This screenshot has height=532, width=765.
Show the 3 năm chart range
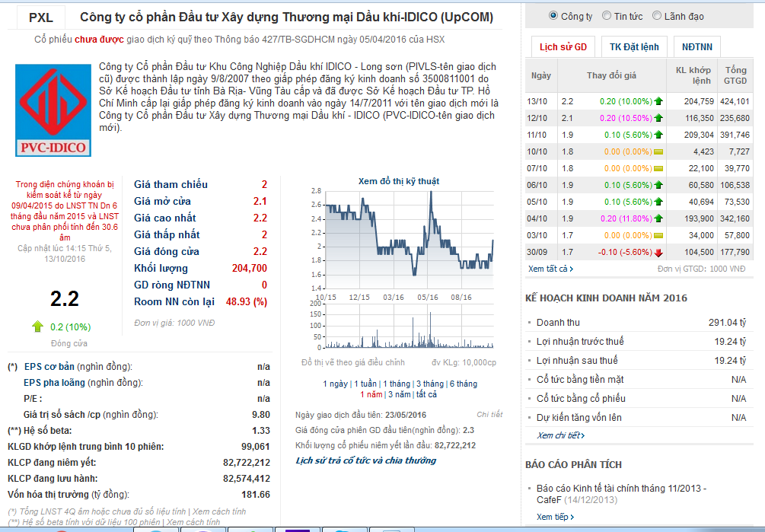tap(400, 394)
